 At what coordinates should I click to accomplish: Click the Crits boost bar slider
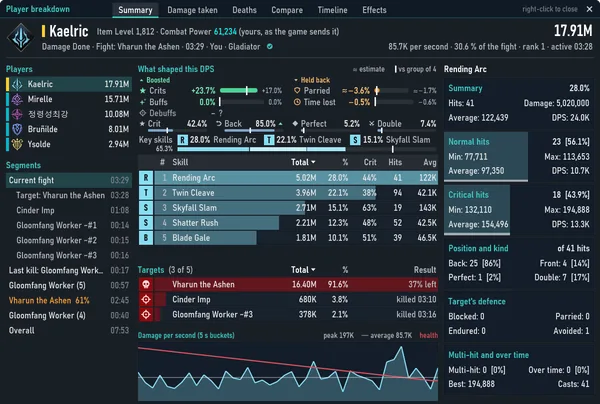[240, 91]
